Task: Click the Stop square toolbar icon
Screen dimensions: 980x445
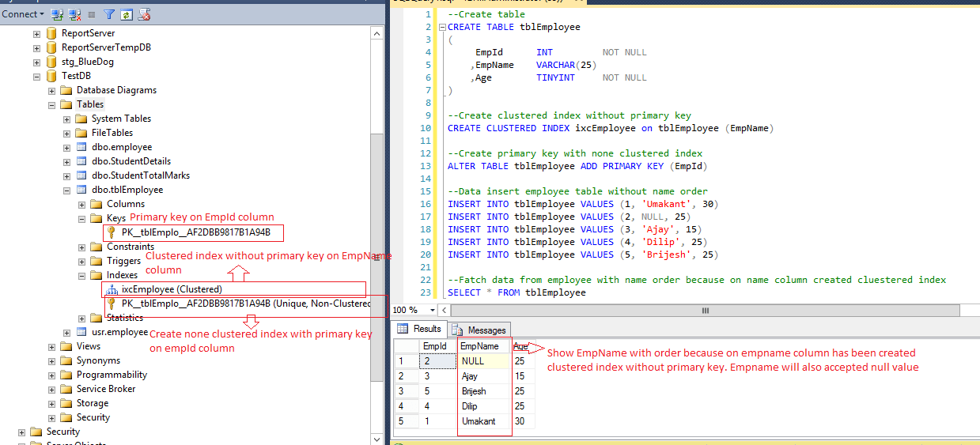Action: tap(92, 14)
